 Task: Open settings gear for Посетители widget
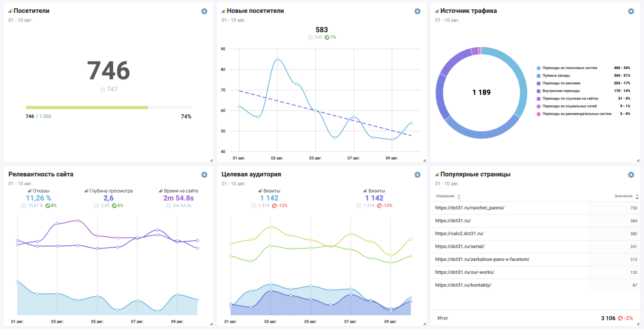pos(204,12)
